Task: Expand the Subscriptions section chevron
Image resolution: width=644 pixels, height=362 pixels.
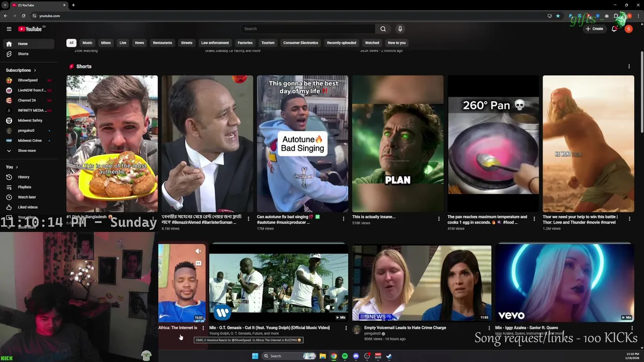Action: [35, 70]
